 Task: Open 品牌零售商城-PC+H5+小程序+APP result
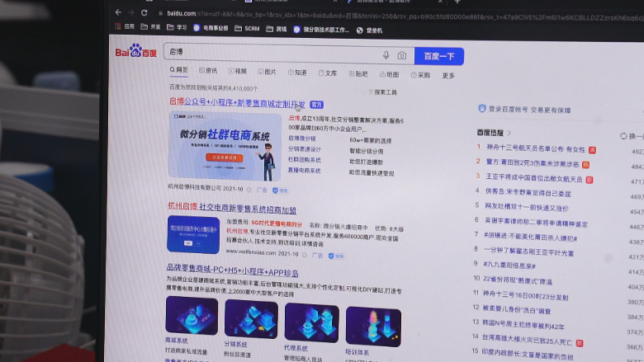(x=233, y=270)
